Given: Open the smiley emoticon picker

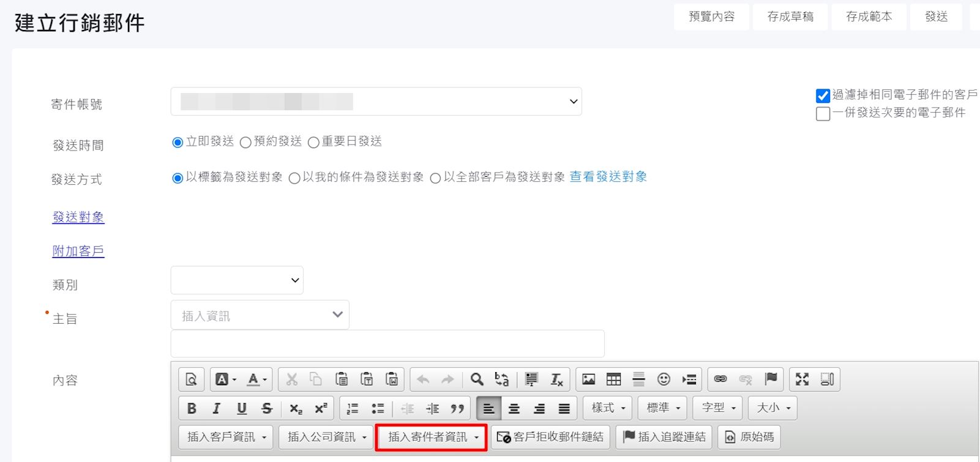Looking at the screenshot, I should [664, 379].
